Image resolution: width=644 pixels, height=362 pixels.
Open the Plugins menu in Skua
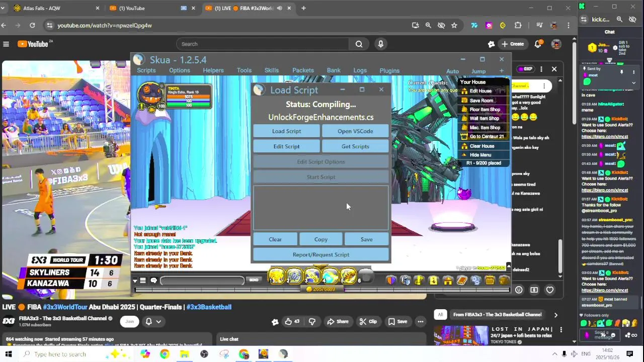(x=389, y=71)
